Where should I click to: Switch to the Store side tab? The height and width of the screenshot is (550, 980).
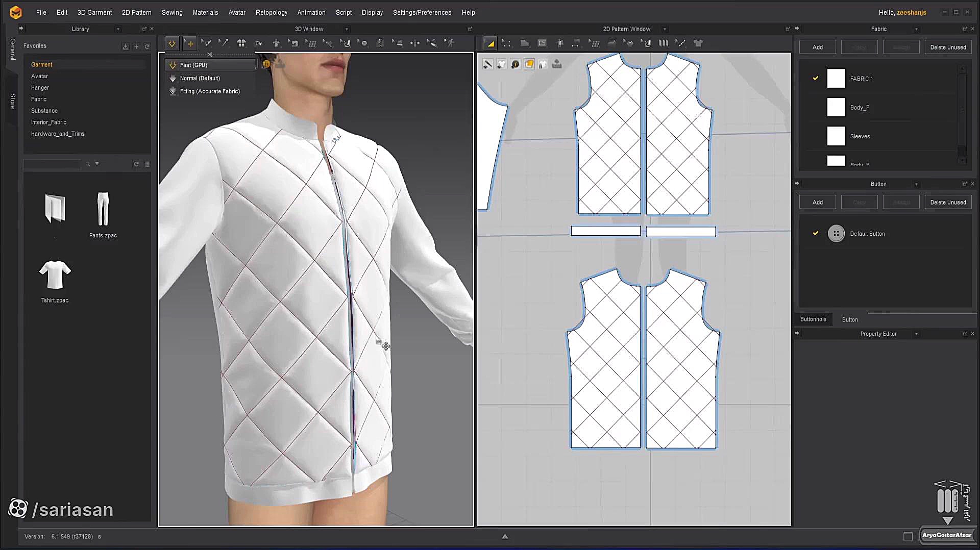(13, 101)
